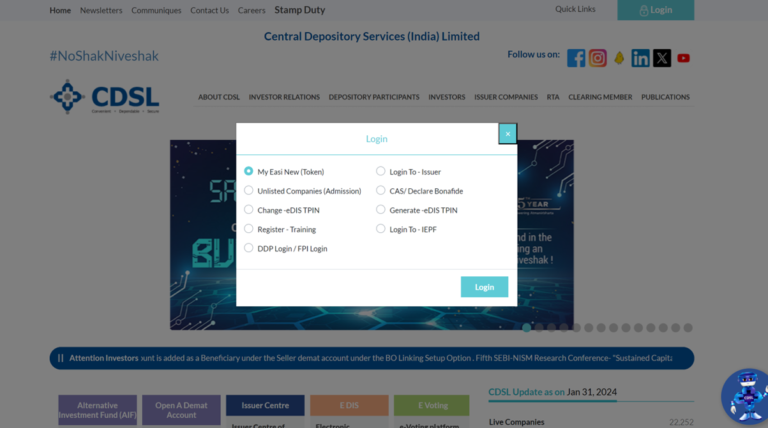Select Login To - IEPF option
Viewport: 768px width, 428px height.
[x=381, y=229]
